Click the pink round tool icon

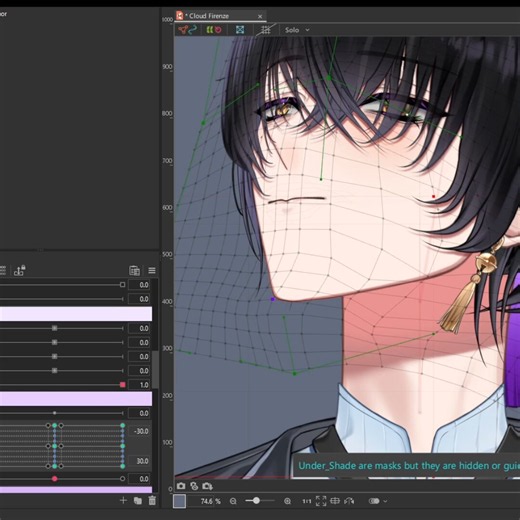218,30
